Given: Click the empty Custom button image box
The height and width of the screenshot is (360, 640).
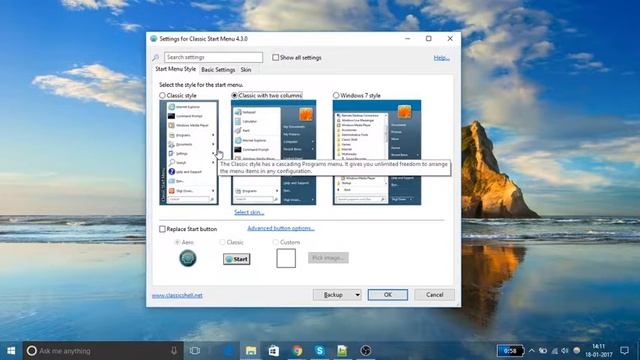Looking at the screenshot, I should click(286, 258).
